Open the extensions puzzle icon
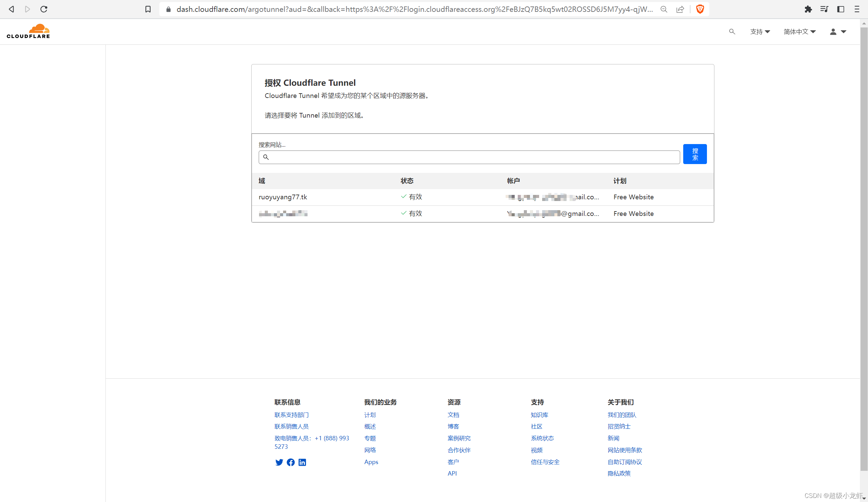868x502 pixels. [x=808, y=9]
